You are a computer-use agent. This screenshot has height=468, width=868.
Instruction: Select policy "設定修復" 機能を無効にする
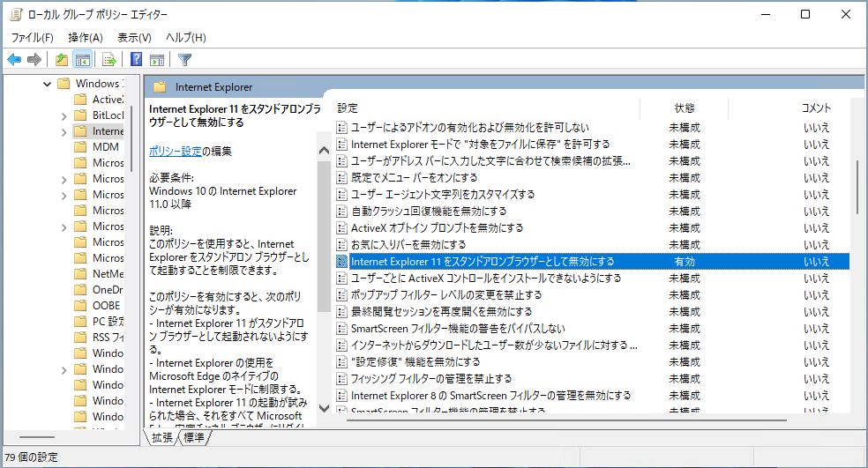pos(415,361)
